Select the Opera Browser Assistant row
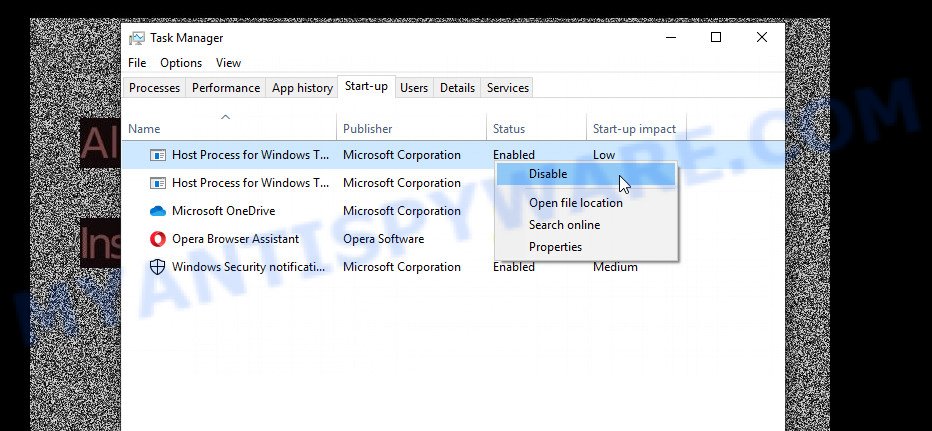The image size is (932, 431). click(453, 239)
